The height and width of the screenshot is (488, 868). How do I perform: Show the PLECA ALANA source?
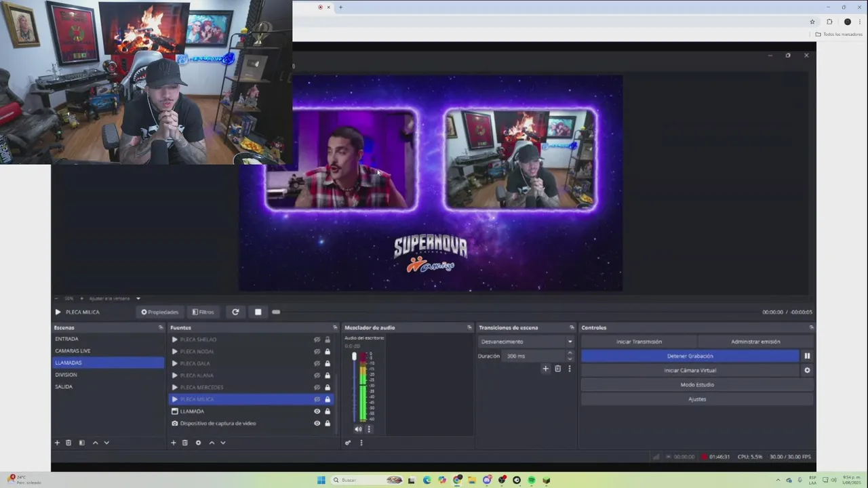point(317,375)
